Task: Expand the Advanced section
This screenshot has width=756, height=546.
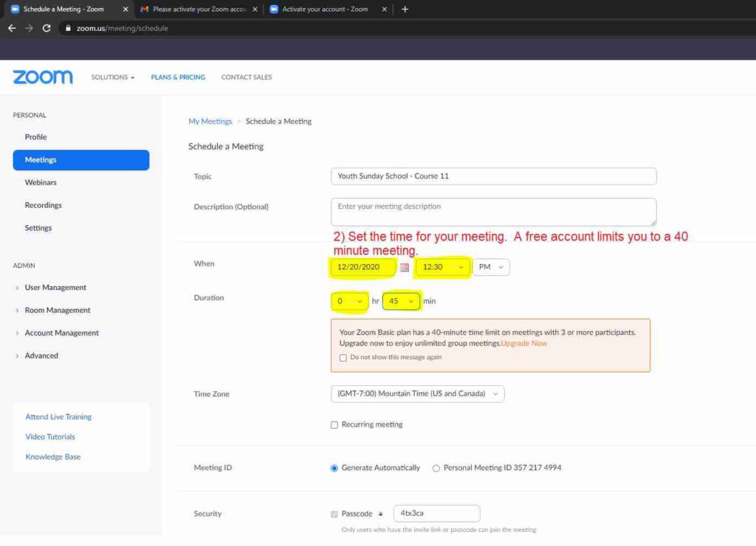Action: (41, 356)
